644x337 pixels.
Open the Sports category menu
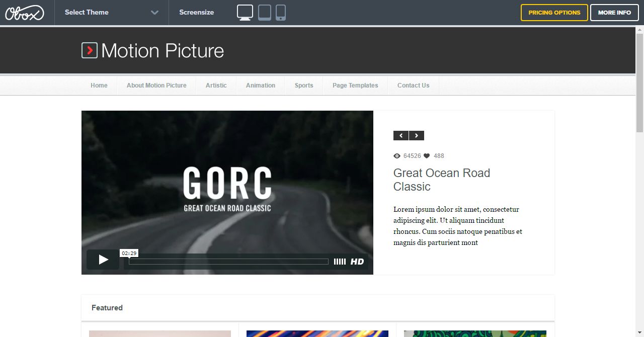(304, 86)
